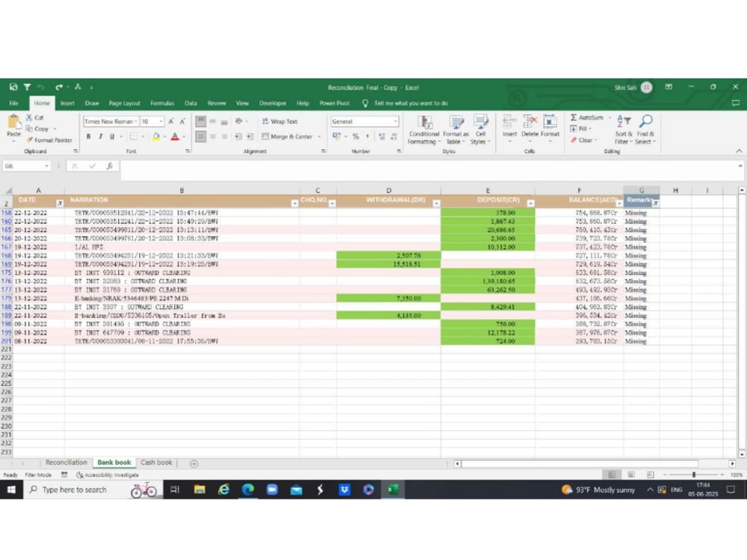Switch to the Reconciliation sheet tab

click(66, 462)
